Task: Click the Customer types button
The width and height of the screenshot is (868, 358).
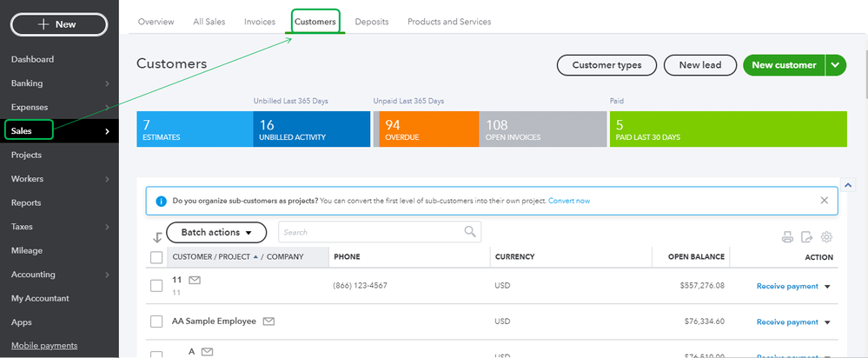Action: [x=606, y=65]
